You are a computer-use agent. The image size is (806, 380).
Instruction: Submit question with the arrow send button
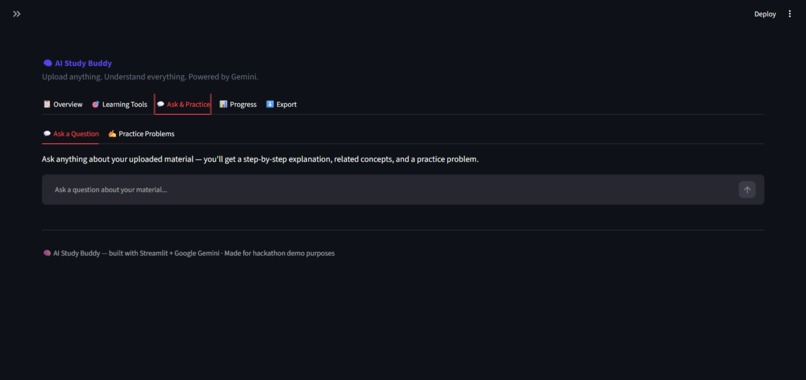coord(747,190)
